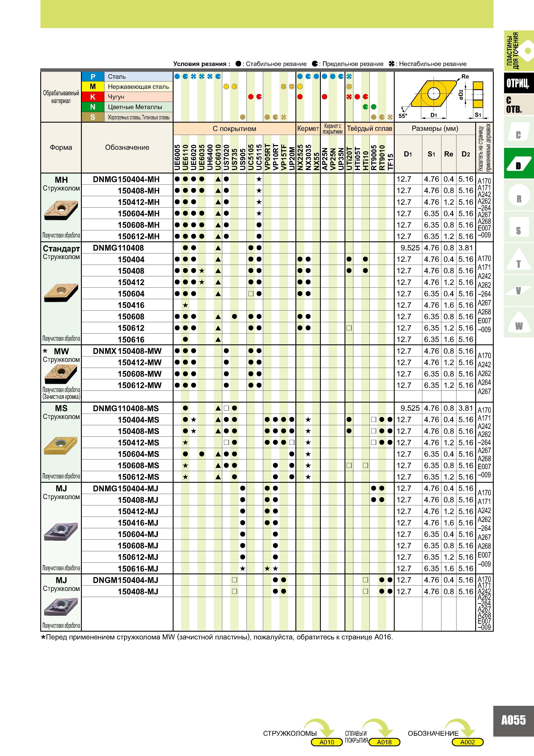Click the 'DNMG110408-MS' designation
This screenshot has height=756, width=534.
126,408
